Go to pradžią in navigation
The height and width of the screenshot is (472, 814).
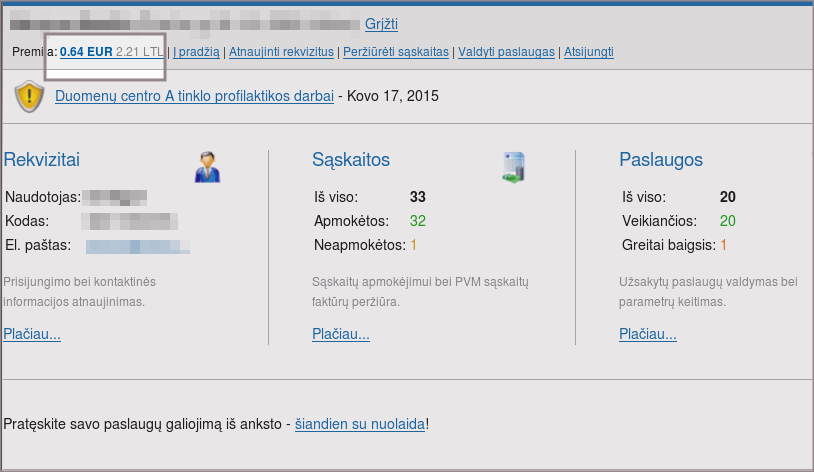pos(198,52)
